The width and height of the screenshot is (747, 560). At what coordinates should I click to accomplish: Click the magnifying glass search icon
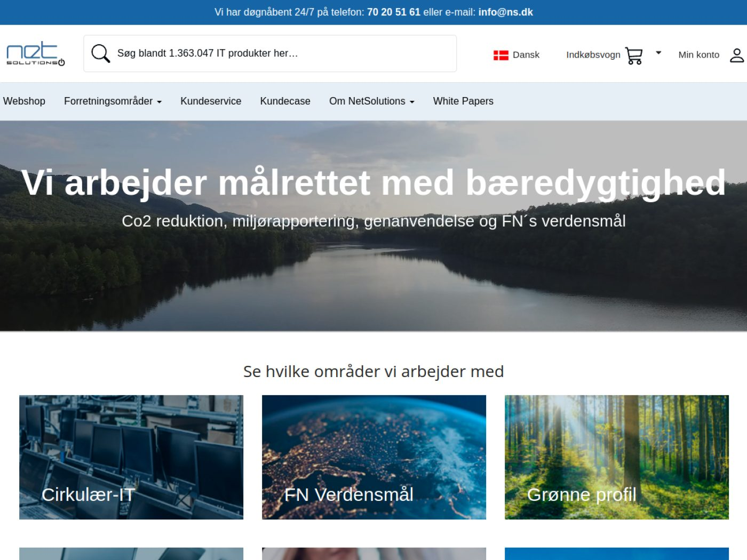(100, 53)
